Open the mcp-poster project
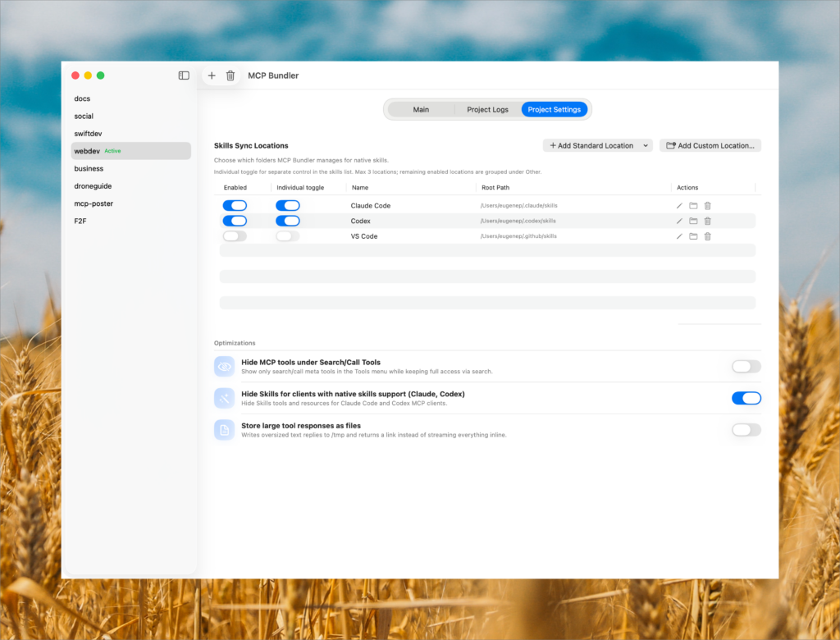Viewport: 840px width, 640px height. [94, 203]
